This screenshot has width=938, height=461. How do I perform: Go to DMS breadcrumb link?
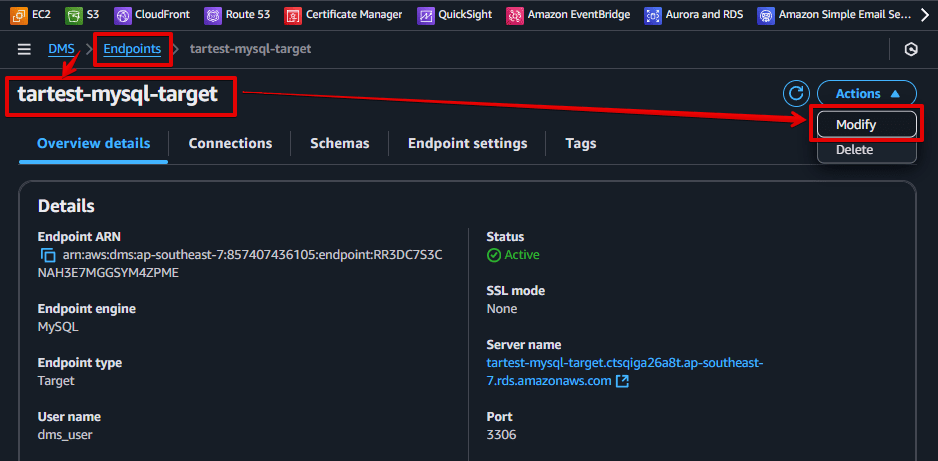pos(61,49)
